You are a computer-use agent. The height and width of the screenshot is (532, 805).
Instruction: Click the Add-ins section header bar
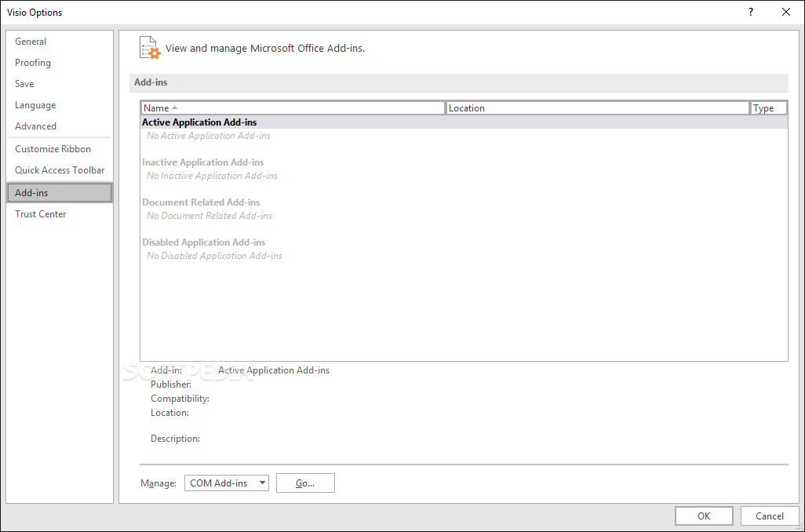pos(458,82)
